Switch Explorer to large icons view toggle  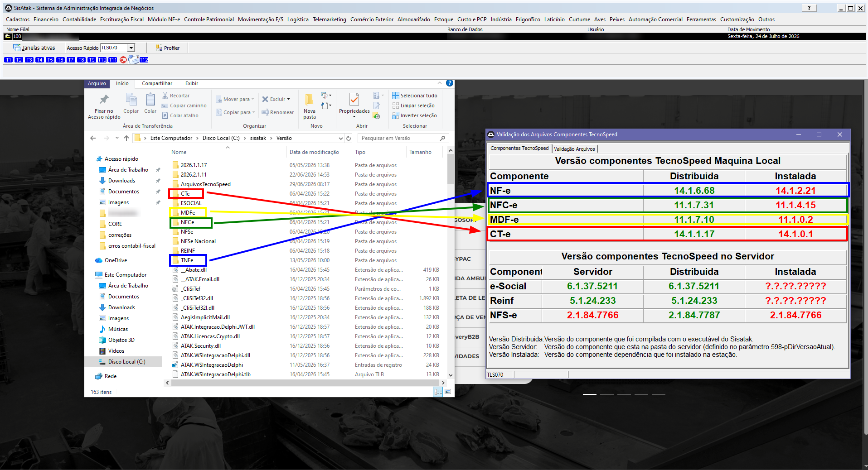tap(448, 392)
